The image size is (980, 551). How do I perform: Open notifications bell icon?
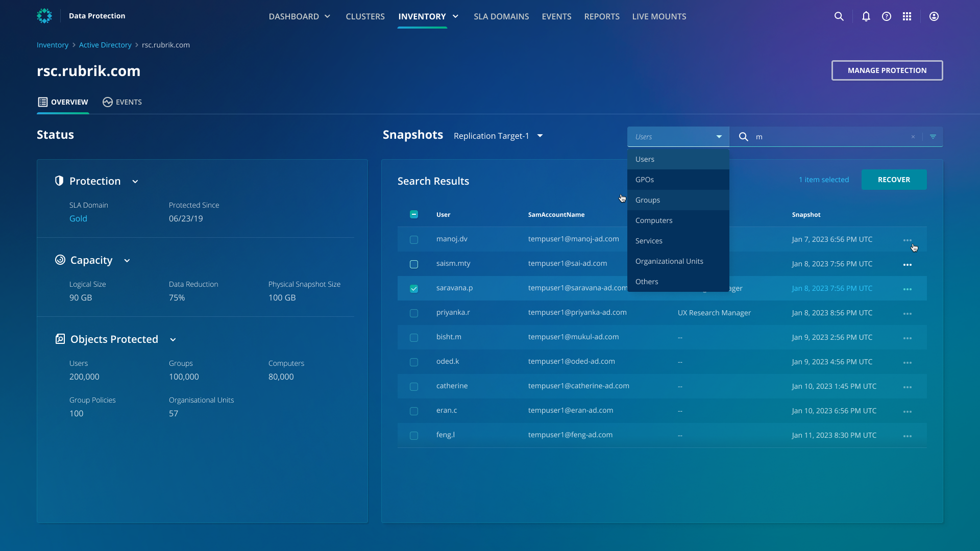(866, 16)
